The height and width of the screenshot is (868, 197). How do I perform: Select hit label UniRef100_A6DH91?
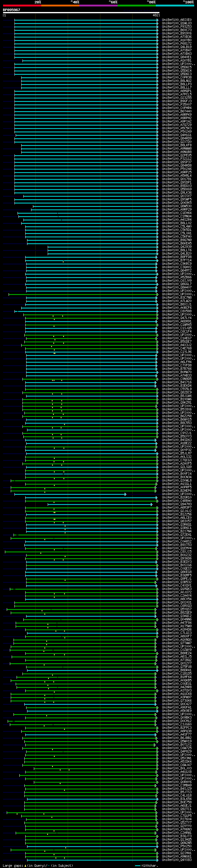176,321
